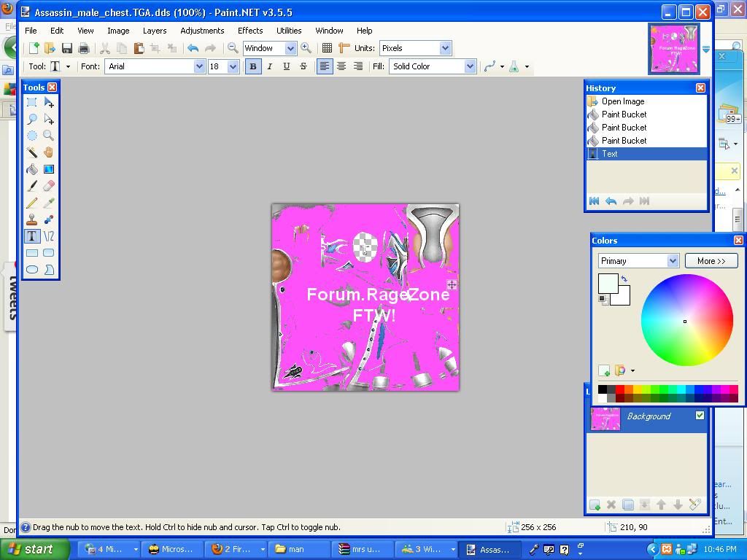Open the Primary color selector dropdown
This screenshot has height=560, width=747.
pyautogui.click(x=672, y=261)
